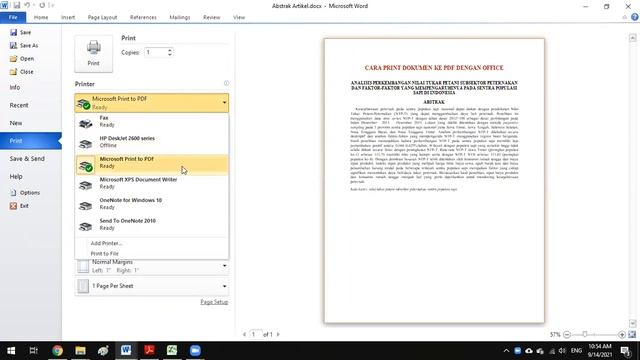Viewport: 640px width, 360px height.
Task: Select Close document in sidebar
Action: [22, 71]
